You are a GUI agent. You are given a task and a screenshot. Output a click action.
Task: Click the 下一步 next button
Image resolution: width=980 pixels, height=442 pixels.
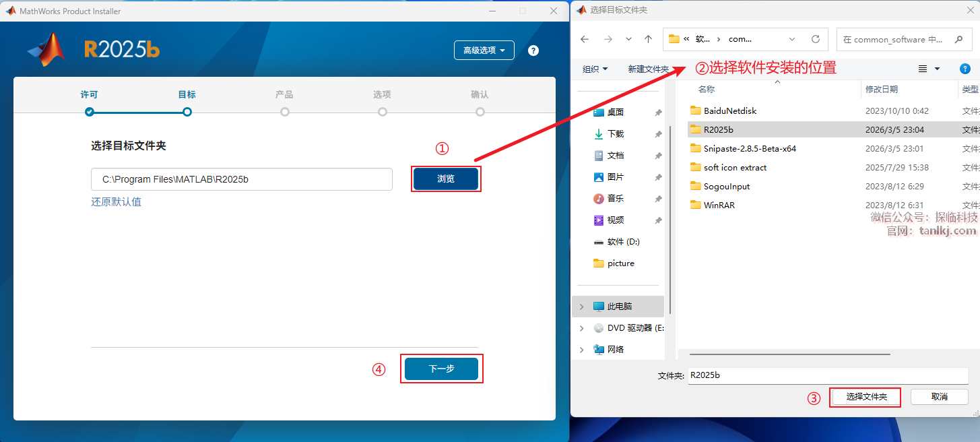442,369
